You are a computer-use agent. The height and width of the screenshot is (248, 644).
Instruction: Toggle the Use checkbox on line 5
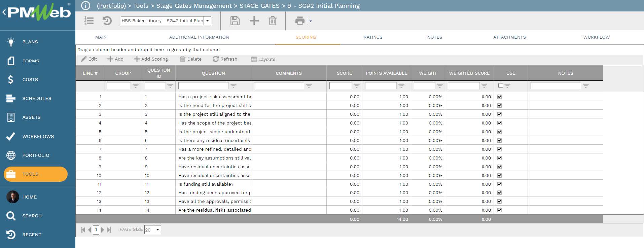[500, 132]
